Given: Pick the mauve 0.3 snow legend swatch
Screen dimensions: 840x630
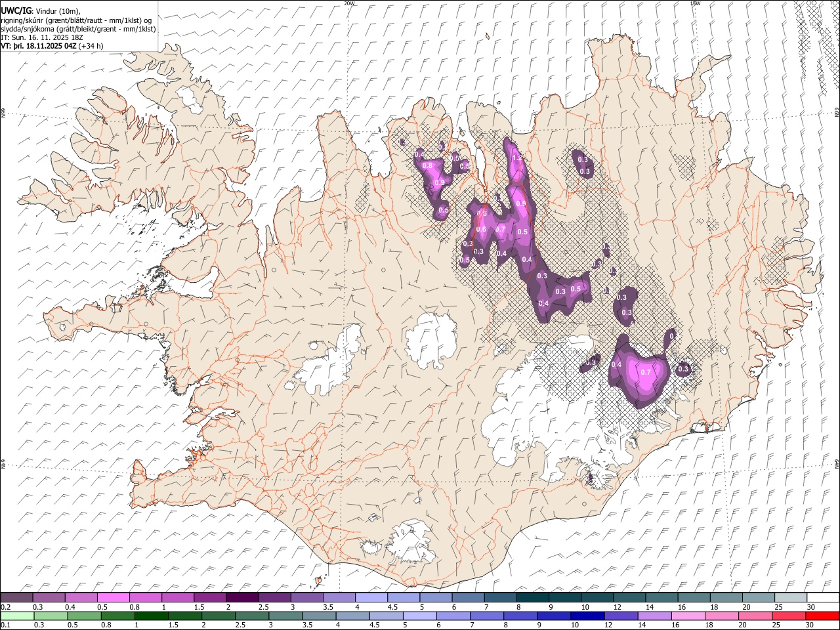Looking at the screenshot, I should point(49,597).
